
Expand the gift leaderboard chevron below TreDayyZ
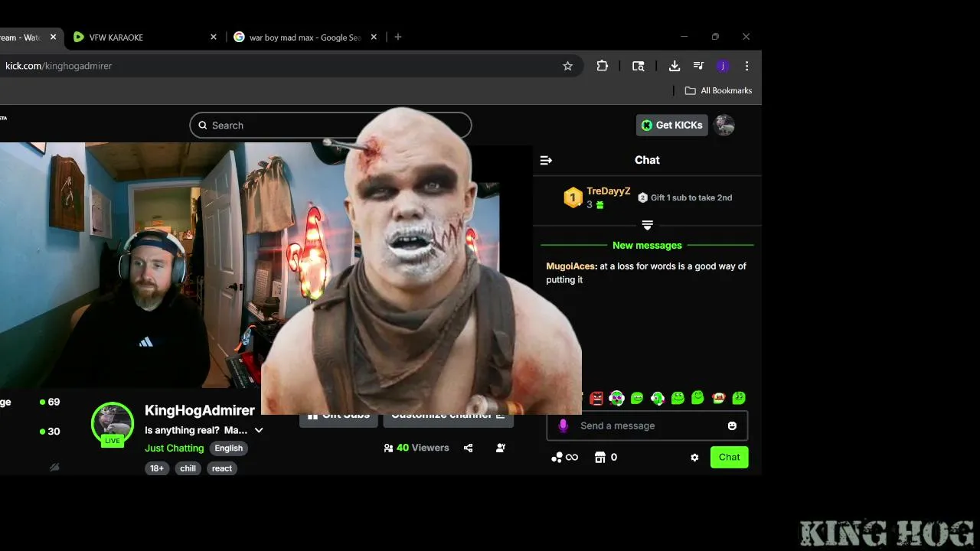click(647, 225)
